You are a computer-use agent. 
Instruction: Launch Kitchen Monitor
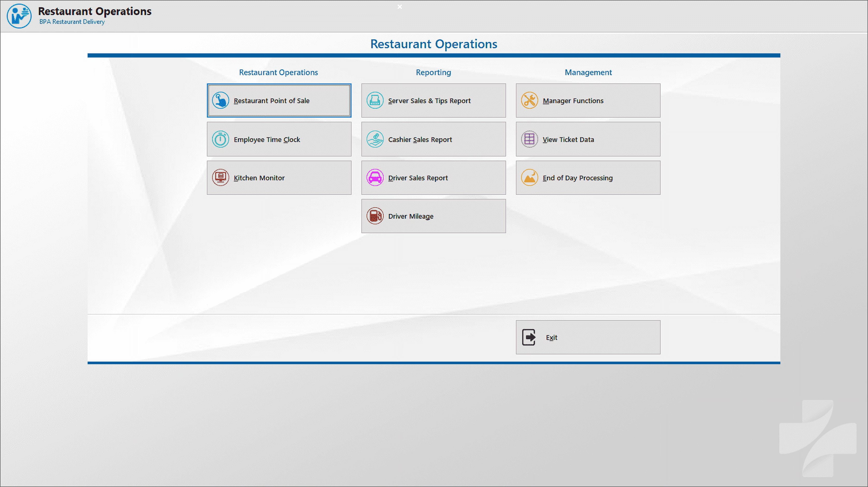[279, 178]
